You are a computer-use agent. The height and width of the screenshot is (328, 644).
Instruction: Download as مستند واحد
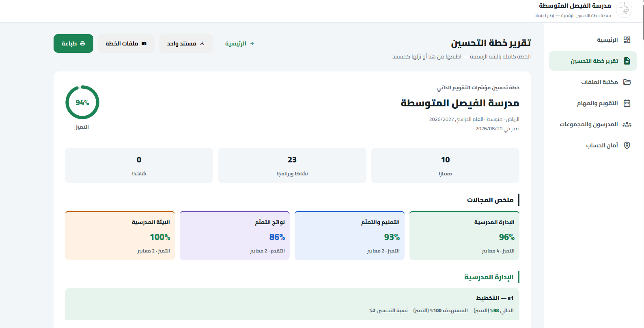[186, 43]
